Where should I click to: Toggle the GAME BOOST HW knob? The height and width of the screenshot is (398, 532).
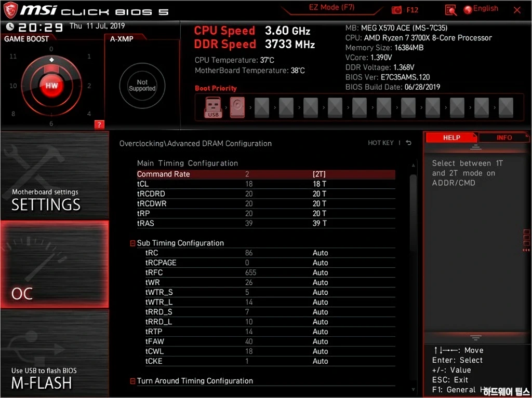[x=51, y=86]
